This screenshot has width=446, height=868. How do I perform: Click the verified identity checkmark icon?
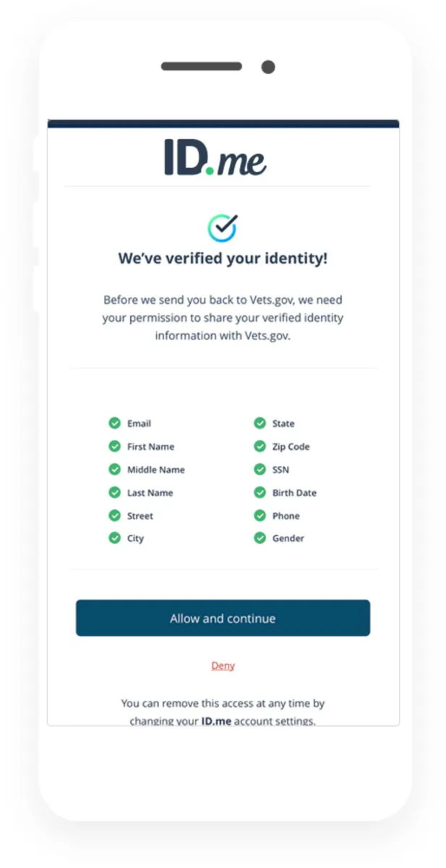coord(223,227)
